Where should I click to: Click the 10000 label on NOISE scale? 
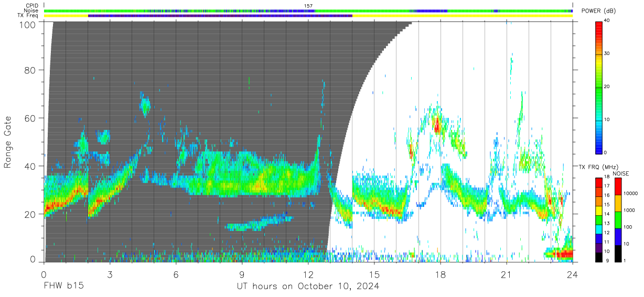[630, 194]
